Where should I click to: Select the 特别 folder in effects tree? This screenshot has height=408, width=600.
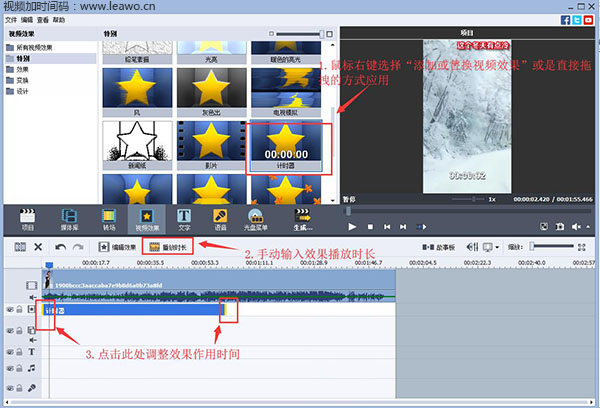pos(18,59)
